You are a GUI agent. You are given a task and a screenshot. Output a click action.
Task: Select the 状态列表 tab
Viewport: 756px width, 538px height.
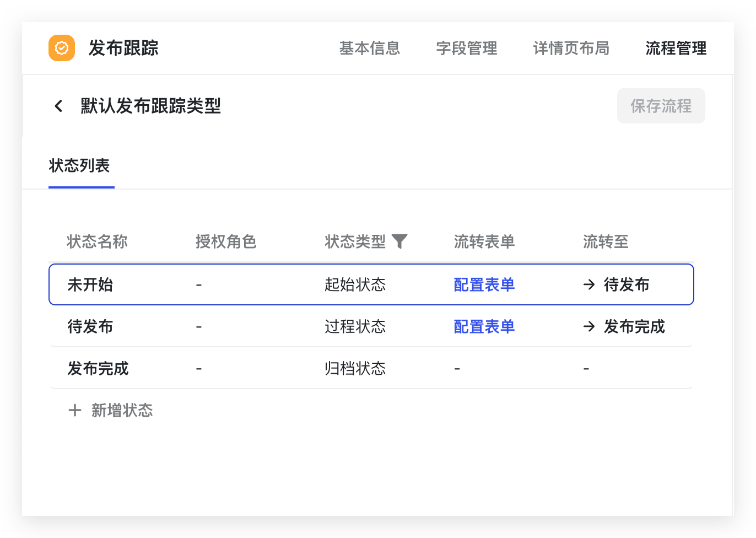(80, 165)
